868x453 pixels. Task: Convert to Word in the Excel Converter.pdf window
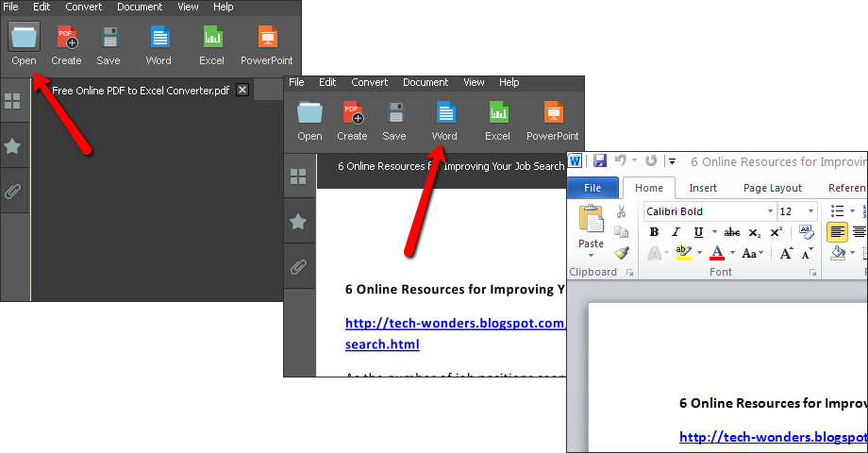(x=159, y=44)
